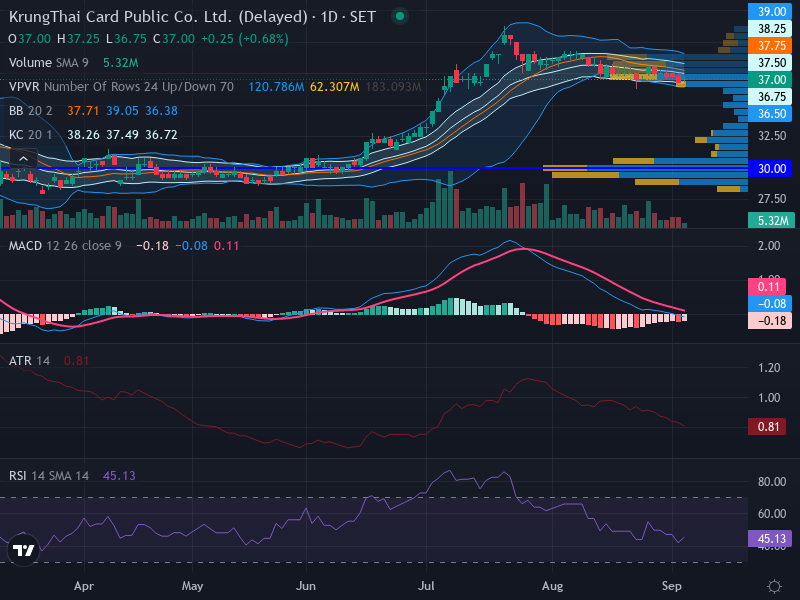
Task: Click the 27.50 price scale label
Action: click(772, 199)
